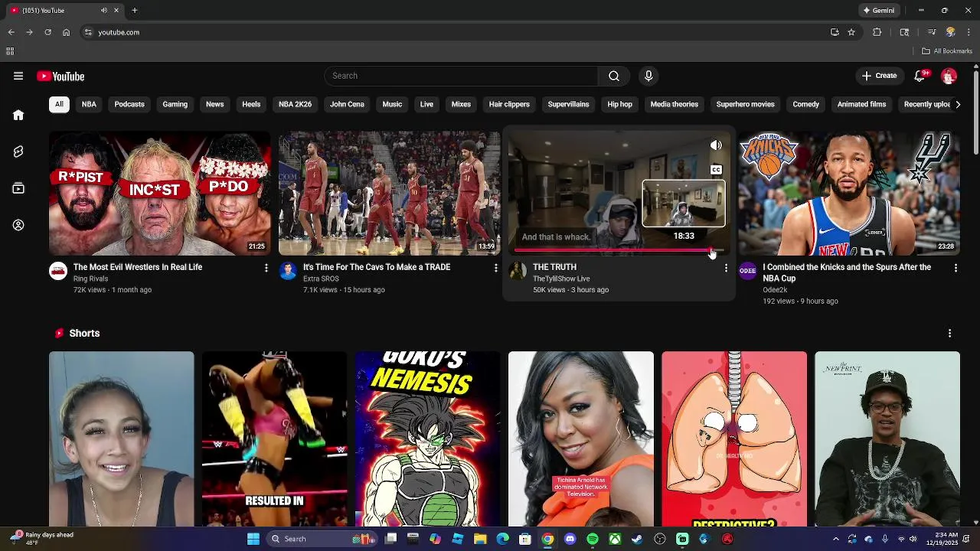Bookmark this page with the star
This screenshot has width=980, height=551.
coord(851,32)
